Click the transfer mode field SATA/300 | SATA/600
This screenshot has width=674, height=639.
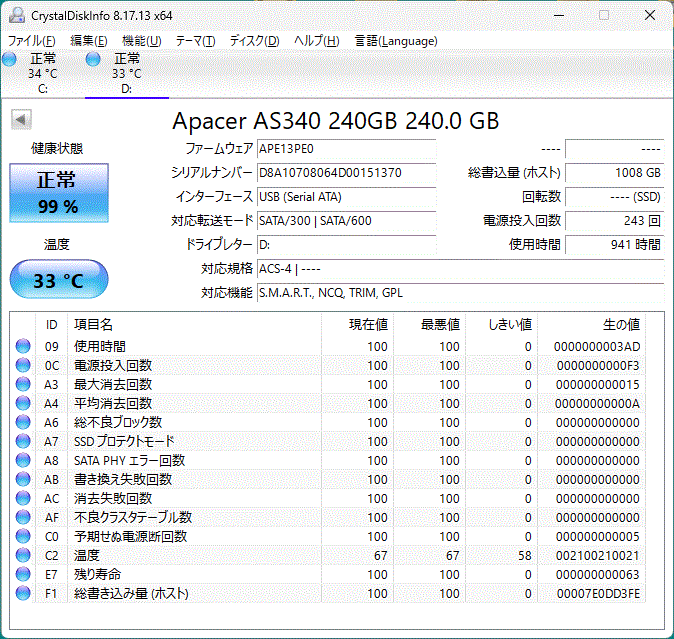pos(346,221)
